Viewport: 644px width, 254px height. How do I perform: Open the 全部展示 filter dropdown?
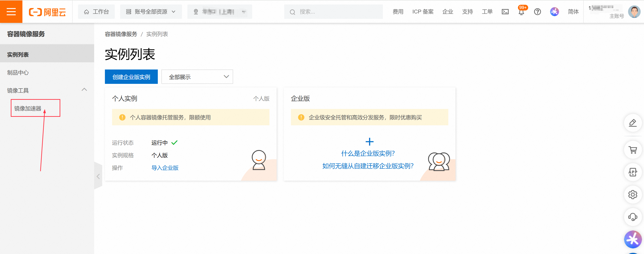pos(197,77)
